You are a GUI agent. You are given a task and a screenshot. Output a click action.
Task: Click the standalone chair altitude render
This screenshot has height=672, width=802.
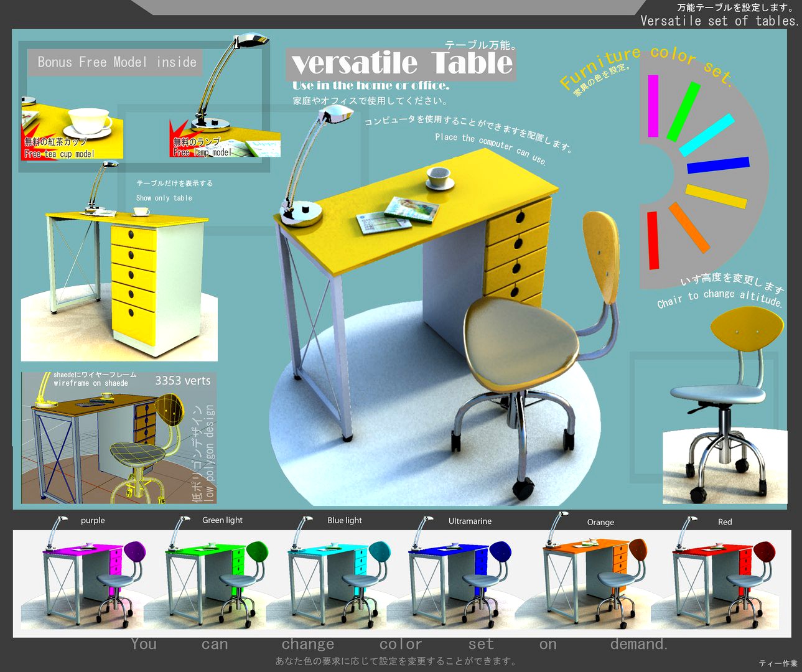[x=725, y=404]
